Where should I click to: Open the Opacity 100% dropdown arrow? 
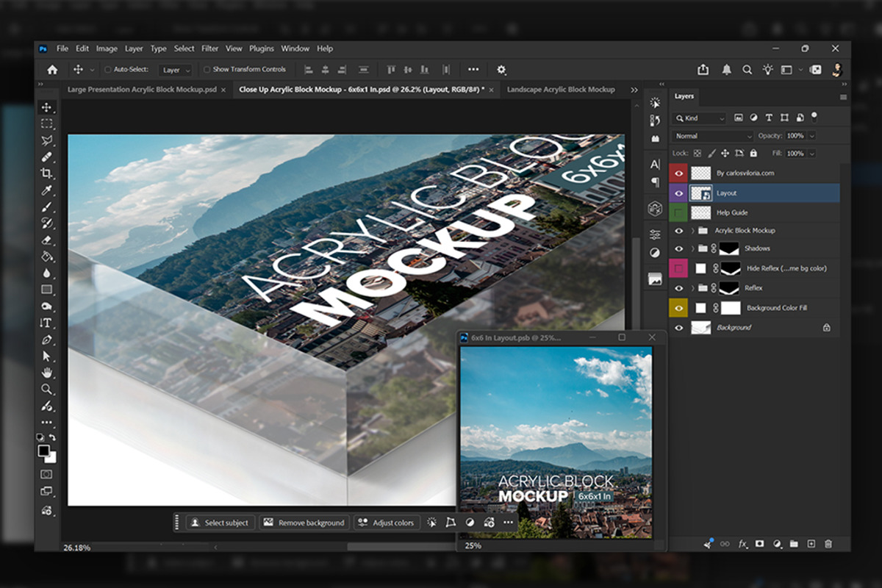[x=811, y=136]
